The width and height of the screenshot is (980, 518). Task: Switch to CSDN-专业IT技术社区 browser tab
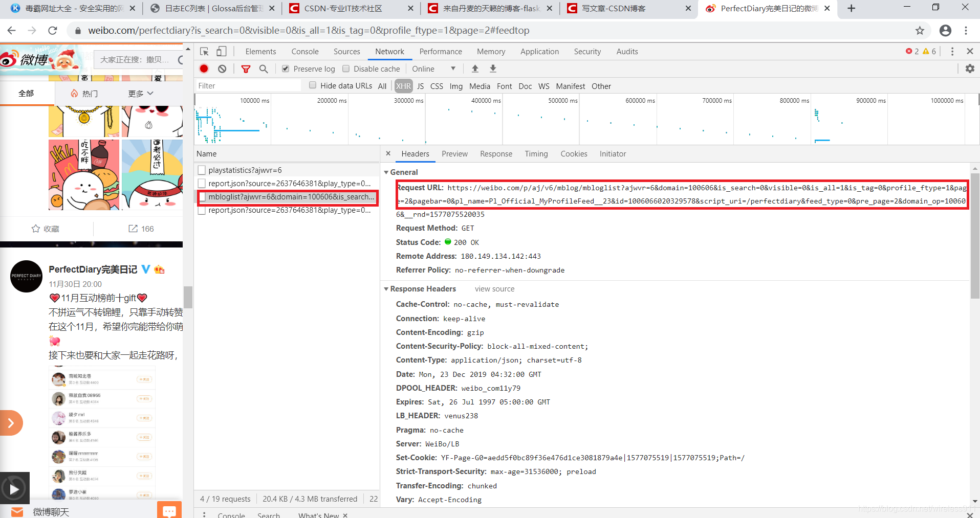point(343,8)
